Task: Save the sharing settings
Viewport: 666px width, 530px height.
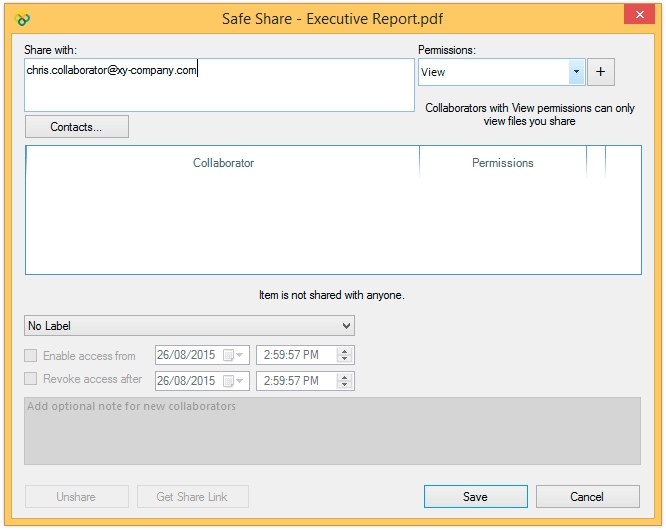Action: (476, 496)
